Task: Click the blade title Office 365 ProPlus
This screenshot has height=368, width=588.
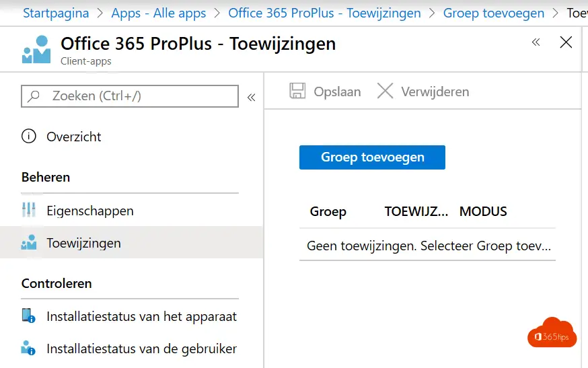Action: (x=198, y=44)
